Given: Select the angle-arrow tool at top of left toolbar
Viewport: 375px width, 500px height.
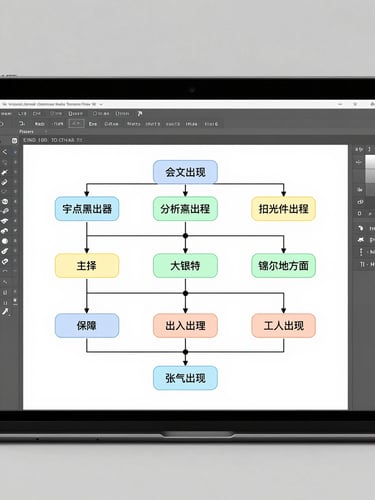Looking at the screenshot, I should (x=5, y=152).
